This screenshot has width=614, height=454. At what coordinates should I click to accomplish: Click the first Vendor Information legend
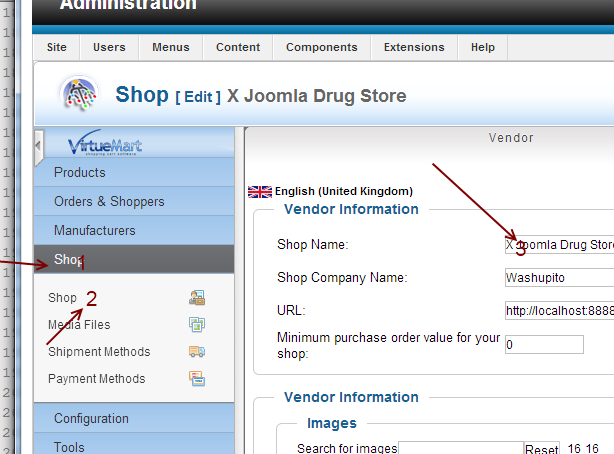coord(351,209)
